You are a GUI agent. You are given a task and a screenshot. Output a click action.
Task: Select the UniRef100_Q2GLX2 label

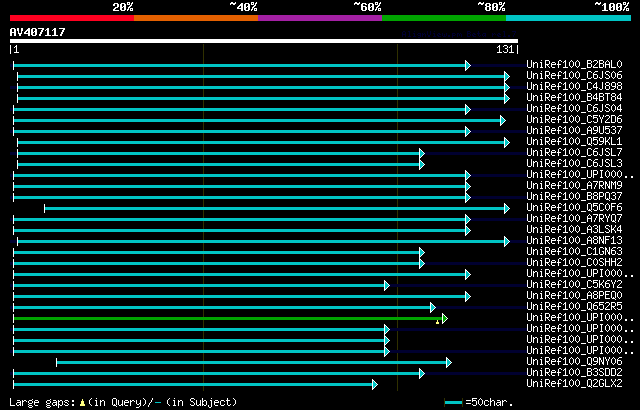574,384
